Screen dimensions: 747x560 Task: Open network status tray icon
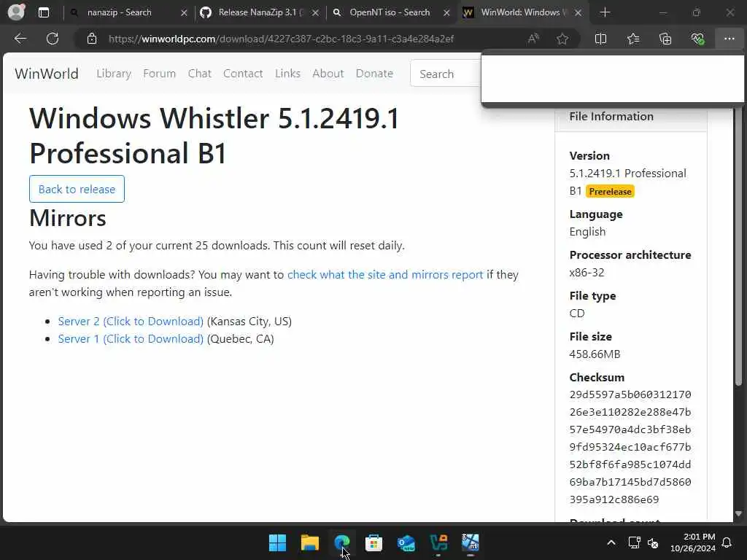[634, 542]
